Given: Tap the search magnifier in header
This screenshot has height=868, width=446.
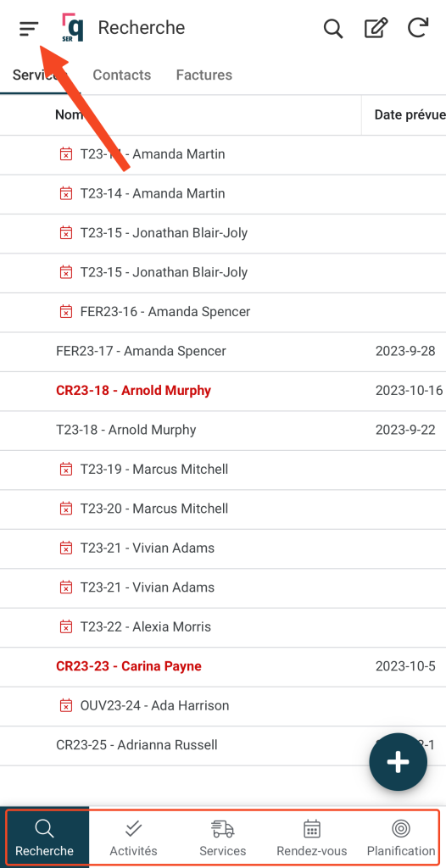Looking at the screenshot, I should pos(333,28).
